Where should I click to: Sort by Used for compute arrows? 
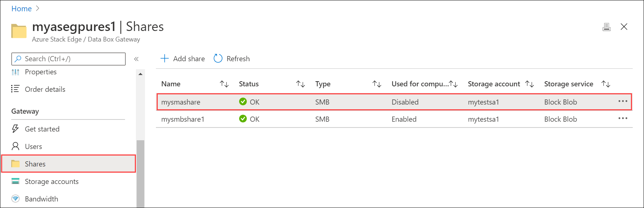pyautogui.click(x=453, y=84)
